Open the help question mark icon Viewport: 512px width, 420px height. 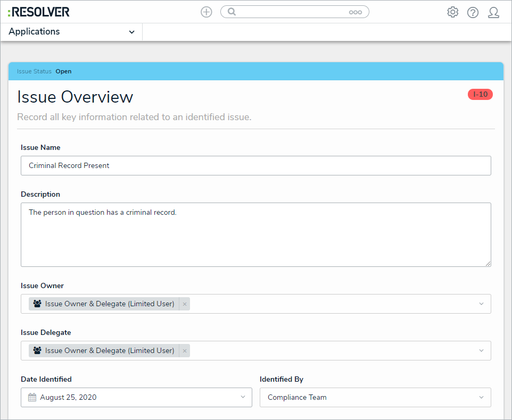(473, 12)
